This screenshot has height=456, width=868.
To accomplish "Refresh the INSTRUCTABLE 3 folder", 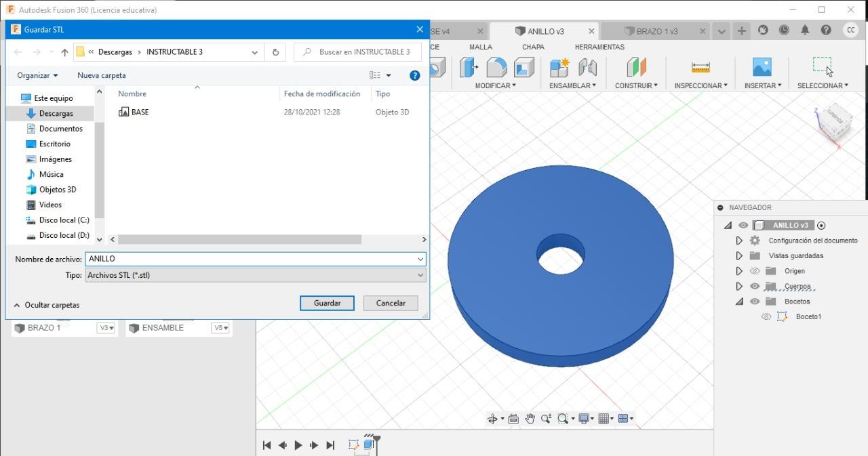I will [x=275, y=52].
